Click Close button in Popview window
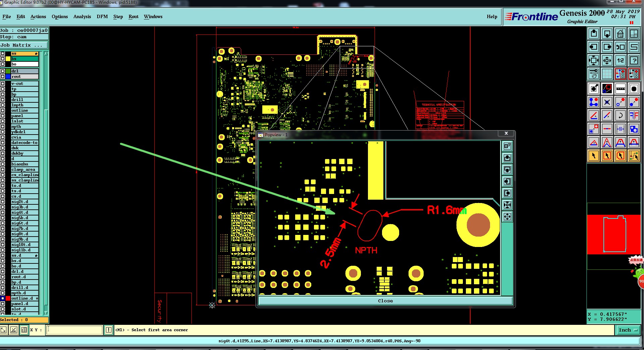Viewport: 644px width, 350px height. [x=385, y=301]
